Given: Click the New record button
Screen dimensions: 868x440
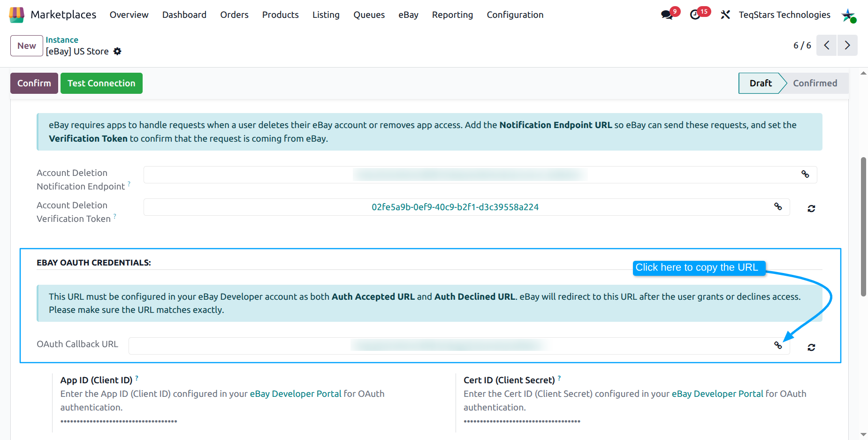Looking at the screenshot, I should [27, 46].
